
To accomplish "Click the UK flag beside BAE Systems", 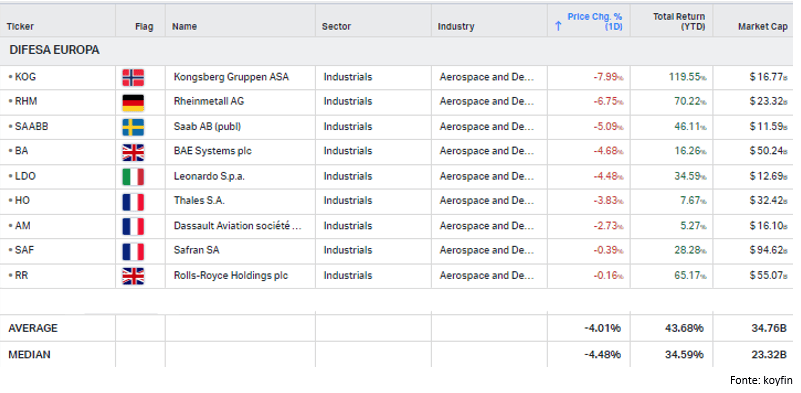I will (x=133, y=152).
